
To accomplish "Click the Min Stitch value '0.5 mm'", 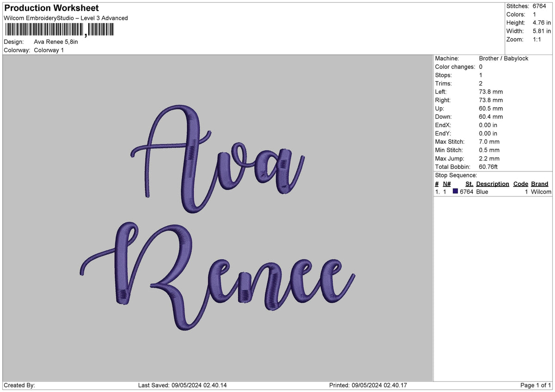I will click(x=489, y=150).
